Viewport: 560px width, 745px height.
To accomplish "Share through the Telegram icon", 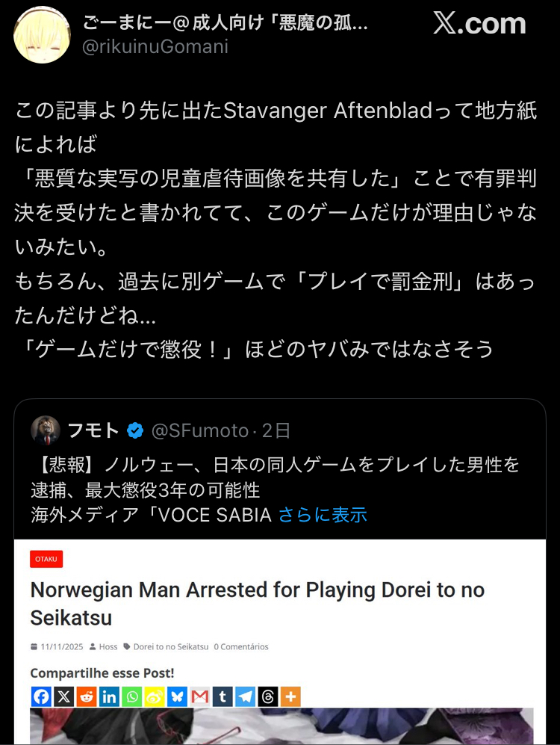I will coord(246,696).
